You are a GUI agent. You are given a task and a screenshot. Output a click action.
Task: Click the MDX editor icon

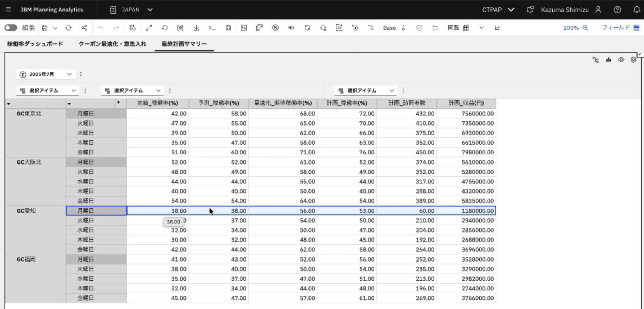click(x=291, y=28)
